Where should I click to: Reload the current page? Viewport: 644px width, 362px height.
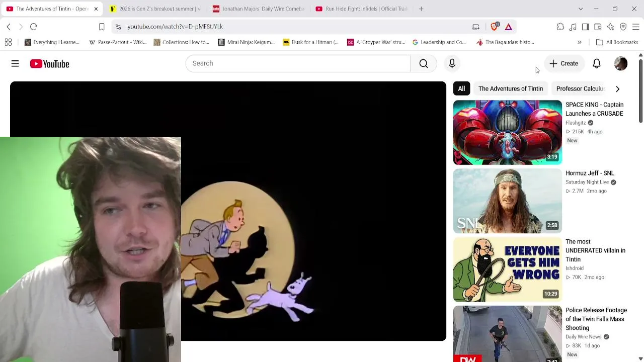click(34, 27)
